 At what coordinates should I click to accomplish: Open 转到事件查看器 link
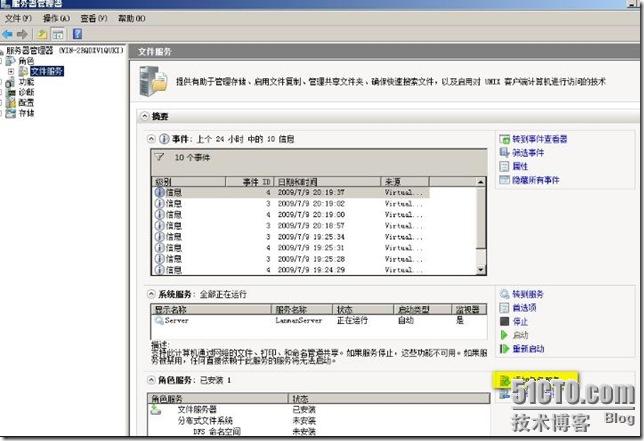click(540, 139)
